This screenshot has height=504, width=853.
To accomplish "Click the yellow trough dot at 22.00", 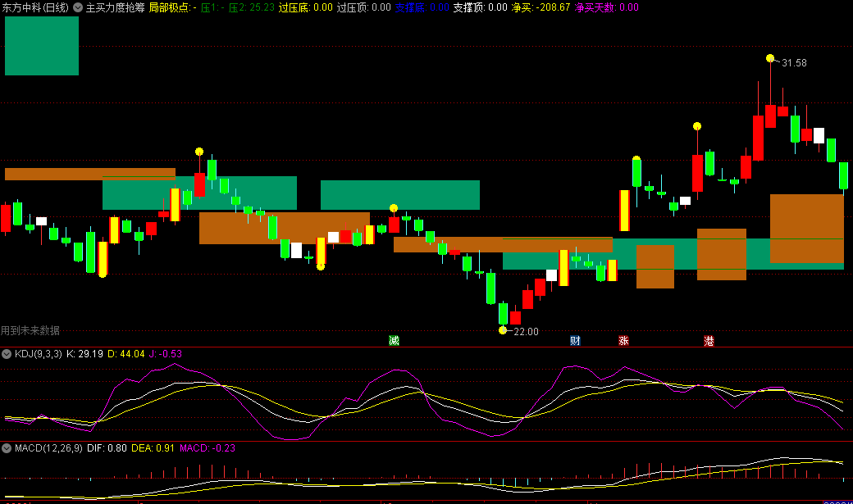I will (x=503, y=330).
